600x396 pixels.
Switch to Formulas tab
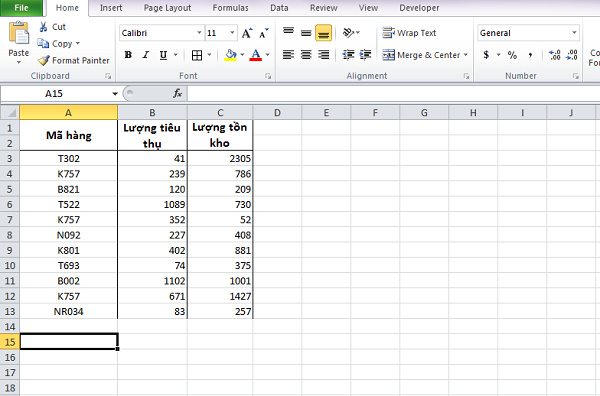[x=230, y=8]
